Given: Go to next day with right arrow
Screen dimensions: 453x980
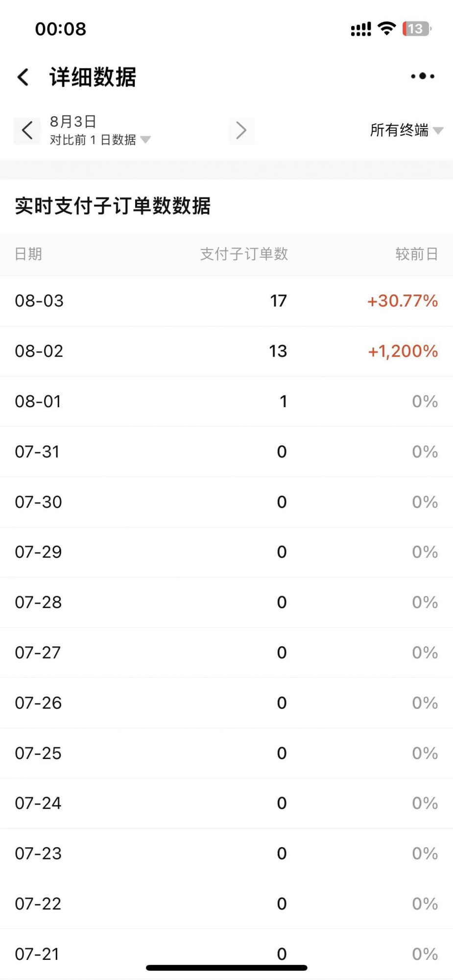Looking at the screenshot, I should [x=241, y=131].
